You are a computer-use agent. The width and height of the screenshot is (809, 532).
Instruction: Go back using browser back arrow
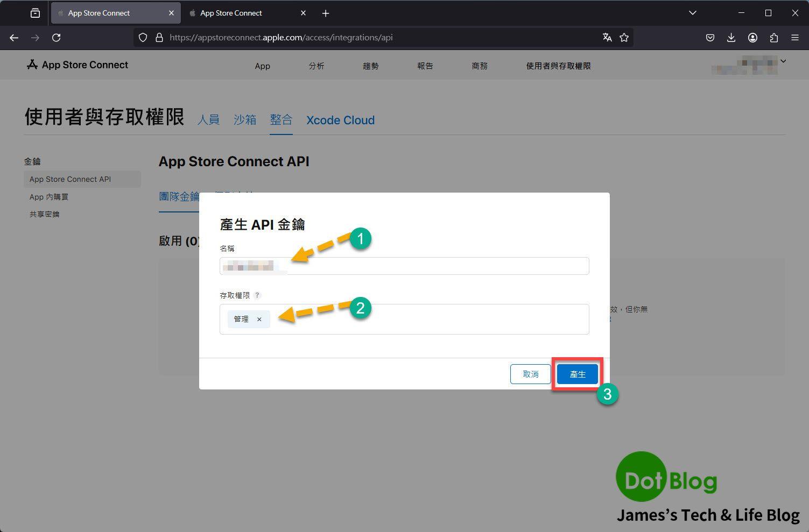click(14, 38)
